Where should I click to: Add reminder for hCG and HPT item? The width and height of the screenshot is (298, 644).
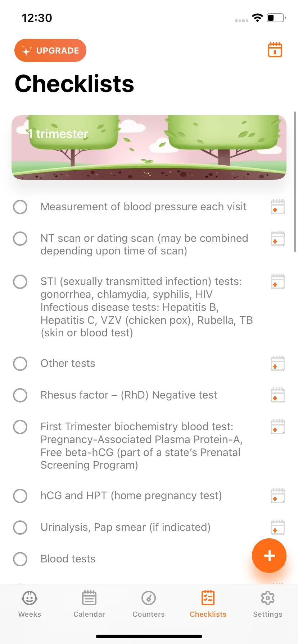(278, 496)
